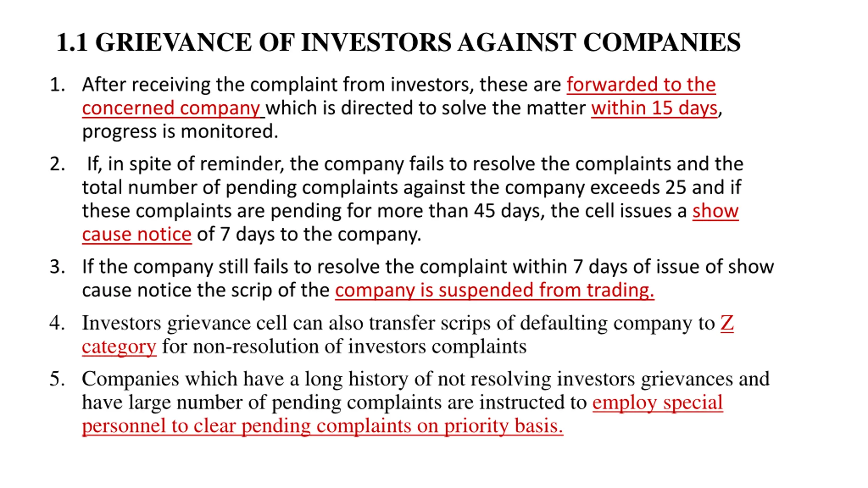This screenshot has height=488, width=868.
Task: Select 'company is suspended from trading.' text
Action: coord(495,290)
